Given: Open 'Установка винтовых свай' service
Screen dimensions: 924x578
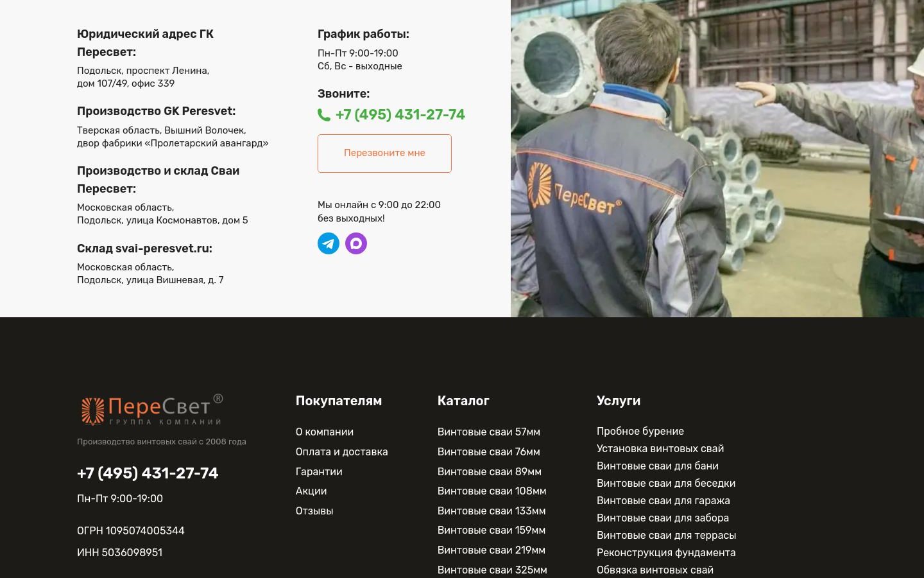Looking at the screenshot, I should click(x=660, y=449).
